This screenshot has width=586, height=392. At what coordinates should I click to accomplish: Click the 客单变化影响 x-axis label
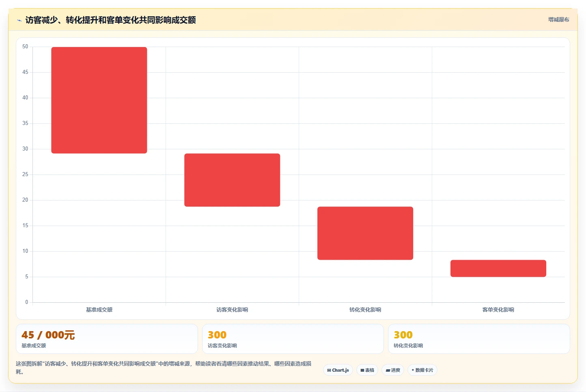point(498,310)
